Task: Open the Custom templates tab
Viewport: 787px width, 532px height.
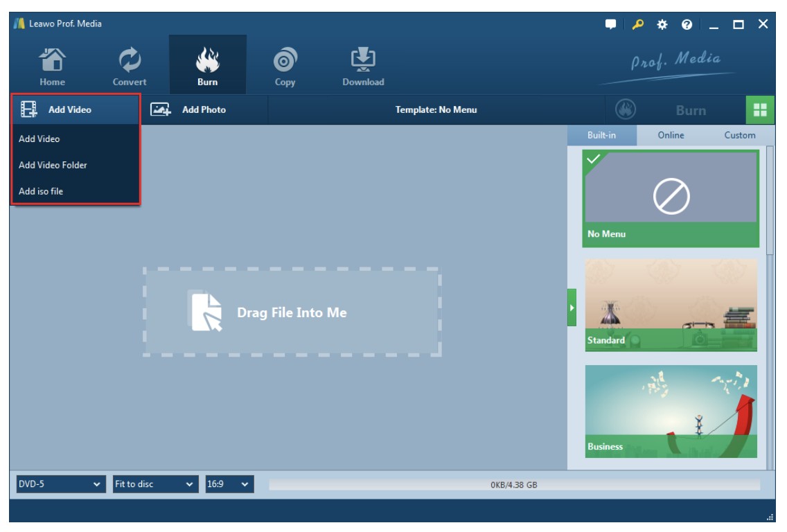Action: click(739, 135)
